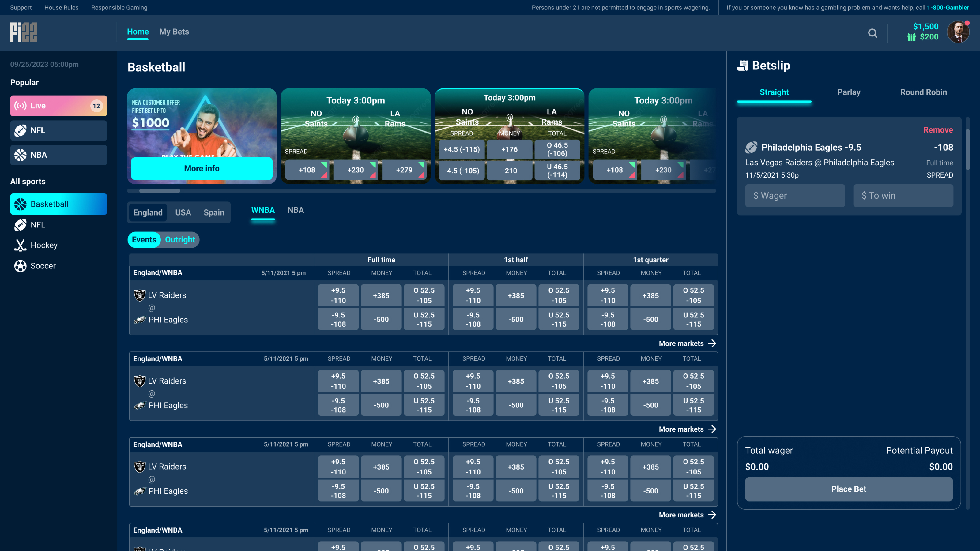Expand second More markets arrow
Image resolution: width=980 pixels, height=551 pixels.
point(712,429)
